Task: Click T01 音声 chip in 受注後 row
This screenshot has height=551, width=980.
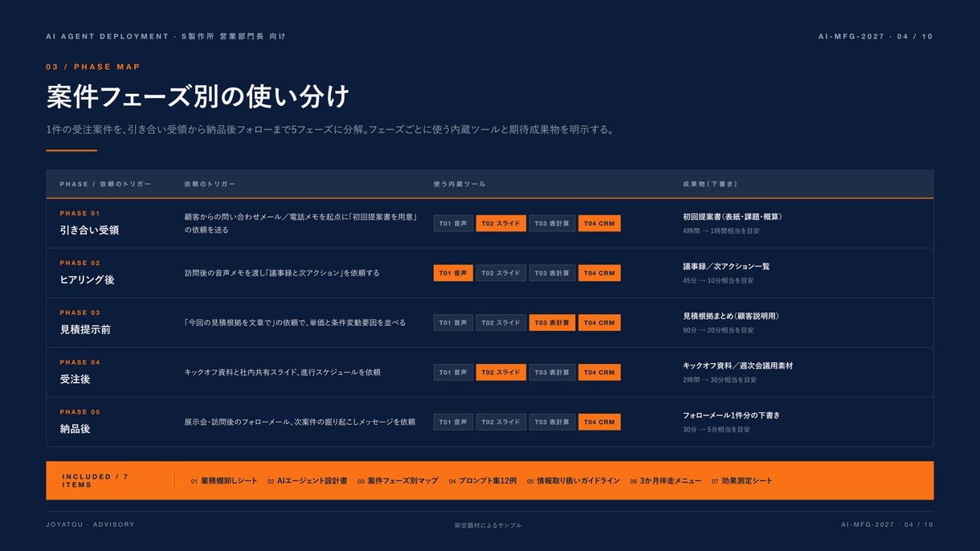Action: tap(453, 373)
